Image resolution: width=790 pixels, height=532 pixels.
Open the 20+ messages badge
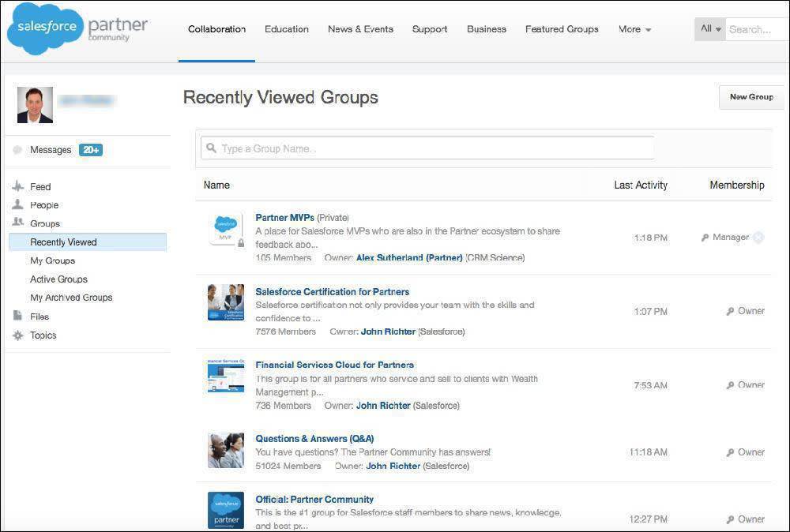click(91, 149)
